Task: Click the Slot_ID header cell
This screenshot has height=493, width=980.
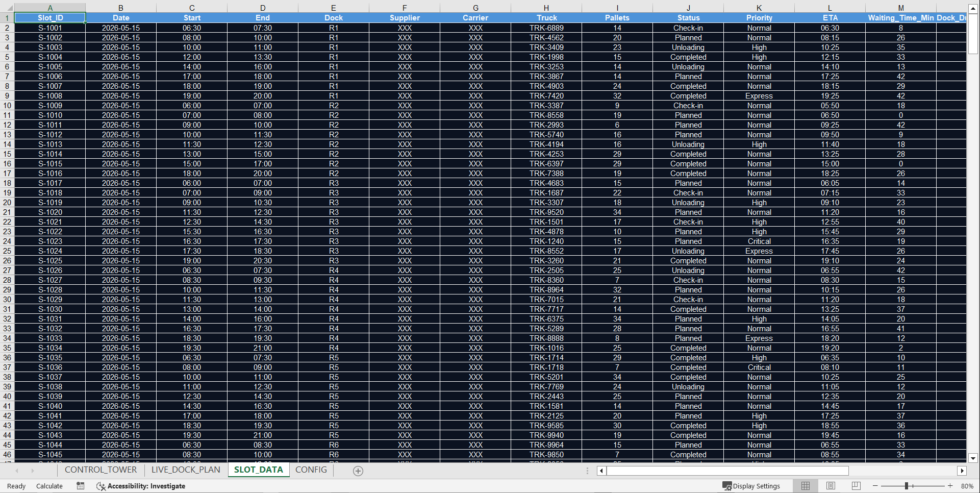Action: 50,18
